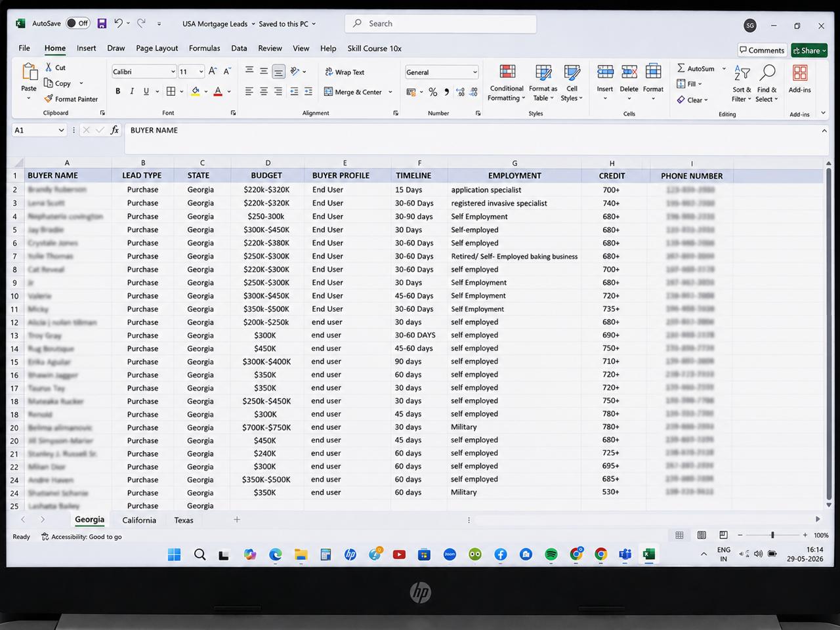Open the Formulas ribbon tab
The image size is (840, 630).
point(204,48)
